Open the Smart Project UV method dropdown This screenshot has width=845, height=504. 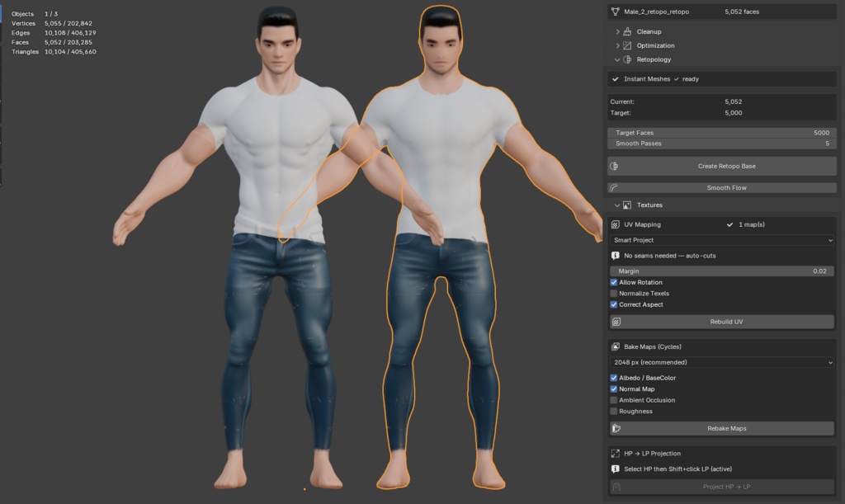(723, 240)
